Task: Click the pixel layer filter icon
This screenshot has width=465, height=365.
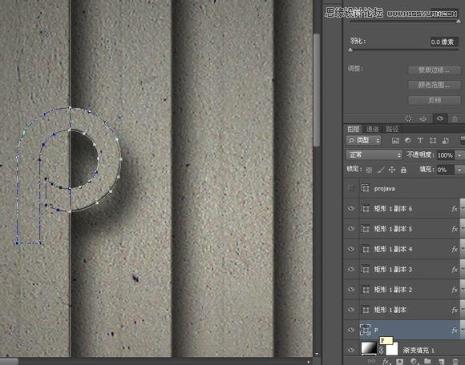Action: pos(395,141)
